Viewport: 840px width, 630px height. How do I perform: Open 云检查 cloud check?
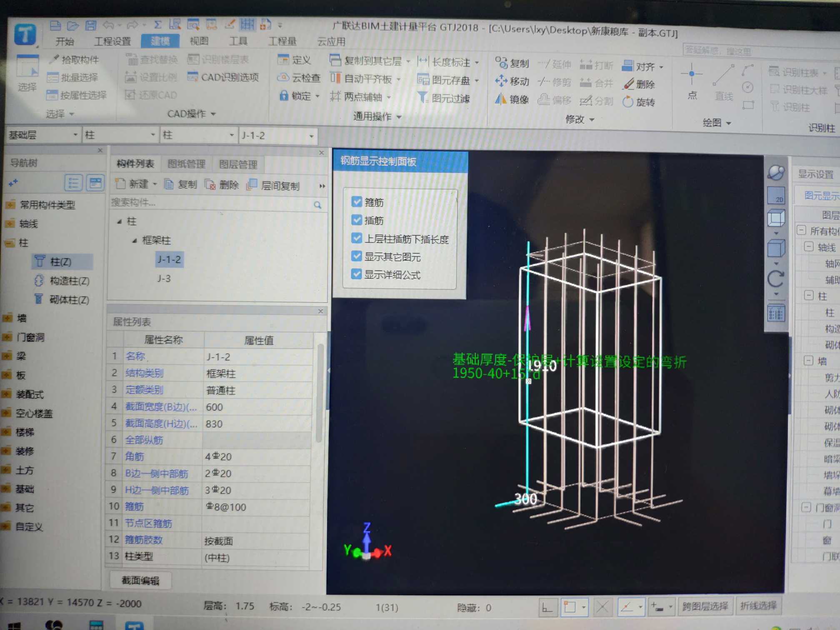299,78
